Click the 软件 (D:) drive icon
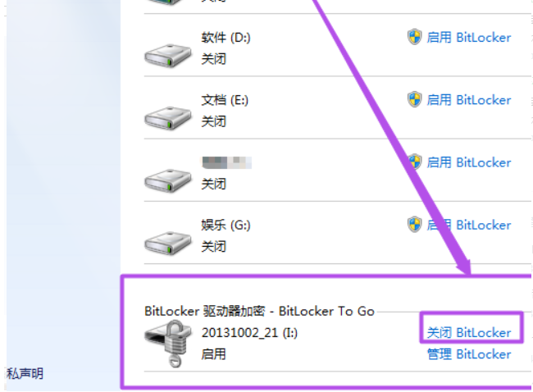The height and width of the screenshot is (392, 533). pos(167,56)
